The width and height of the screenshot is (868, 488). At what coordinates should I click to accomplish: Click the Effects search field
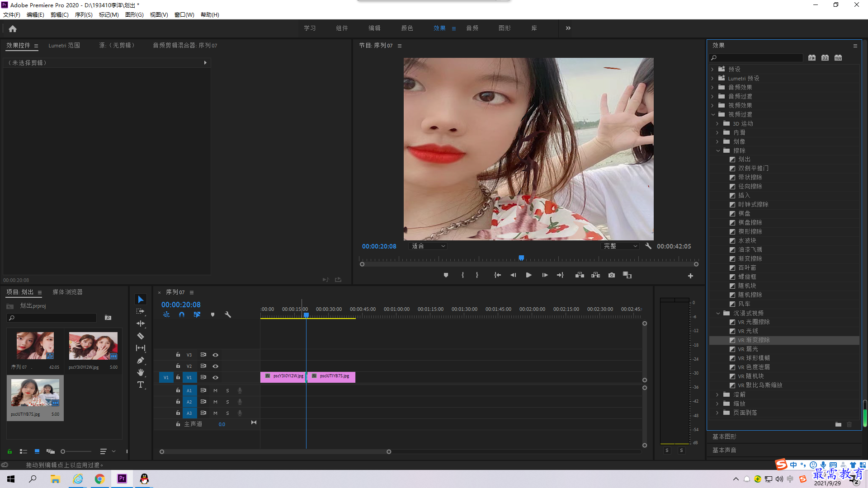[756, 58]
